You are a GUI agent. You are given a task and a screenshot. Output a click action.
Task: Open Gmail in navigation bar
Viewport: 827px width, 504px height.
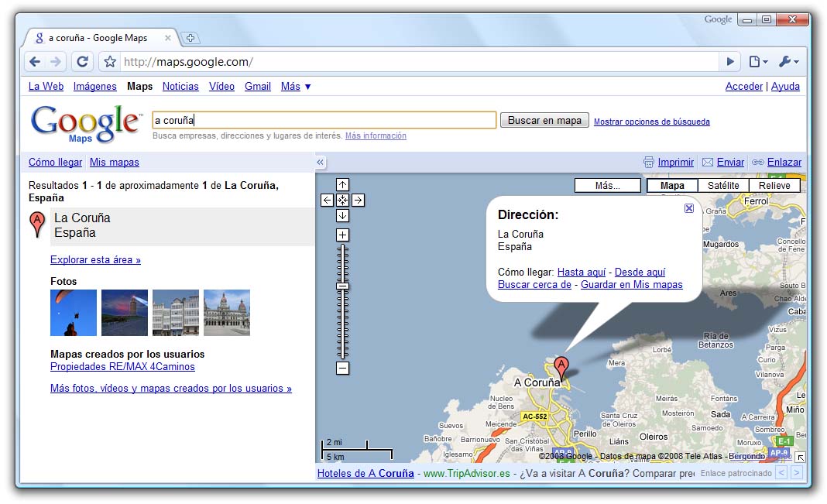coord(258,87)
